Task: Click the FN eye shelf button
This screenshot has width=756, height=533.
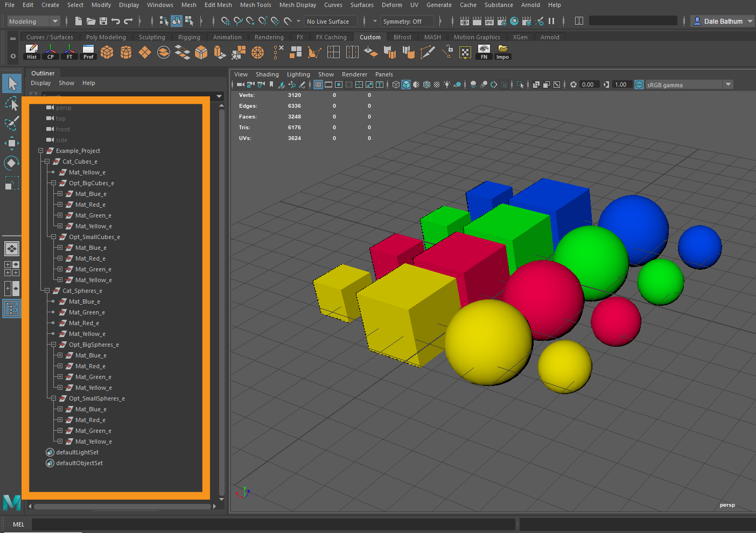Action: [484, 52]
